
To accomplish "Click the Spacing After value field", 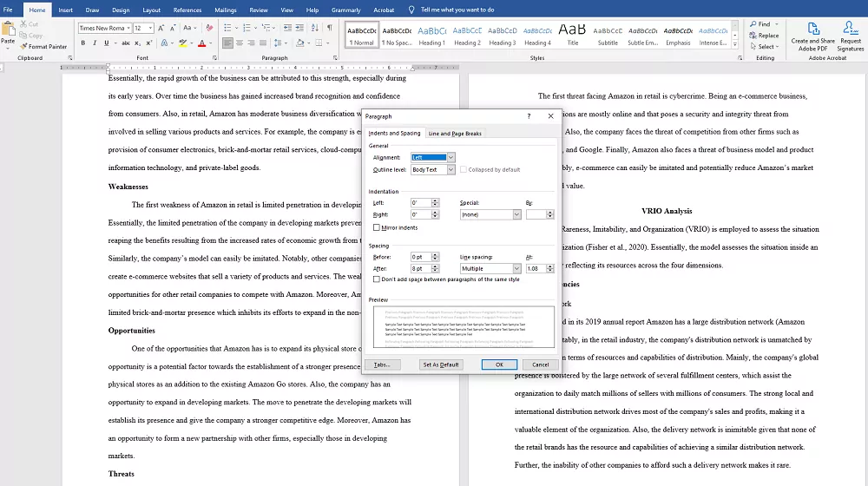I will pyautogui.click(x=421, y=268).
